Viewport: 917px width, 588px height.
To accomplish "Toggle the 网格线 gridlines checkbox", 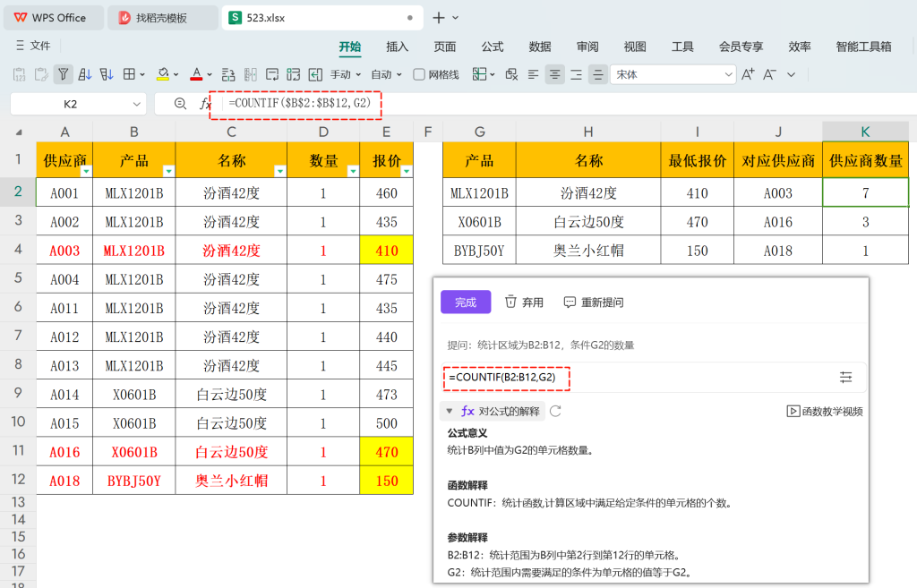I will click(x=419, y=74).
